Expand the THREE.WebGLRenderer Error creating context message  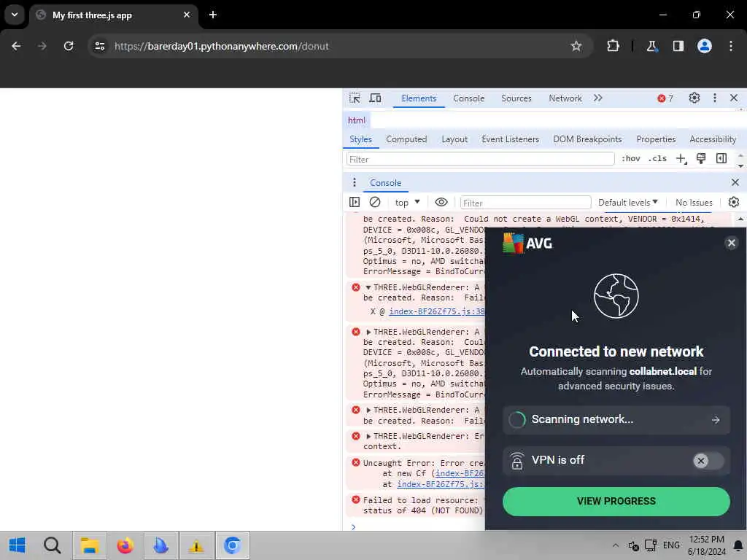click(368, 436)
